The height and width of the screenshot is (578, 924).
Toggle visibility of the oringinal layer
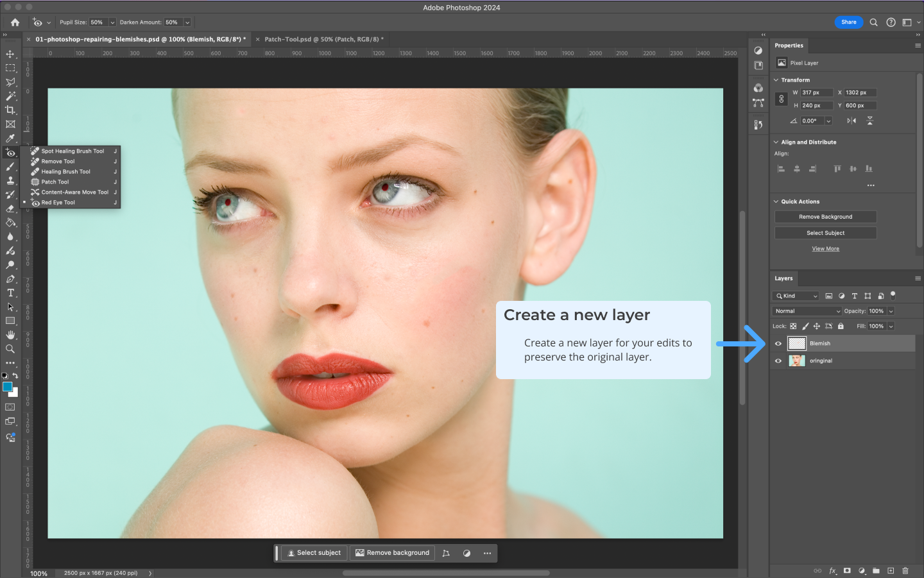point(778,361)
